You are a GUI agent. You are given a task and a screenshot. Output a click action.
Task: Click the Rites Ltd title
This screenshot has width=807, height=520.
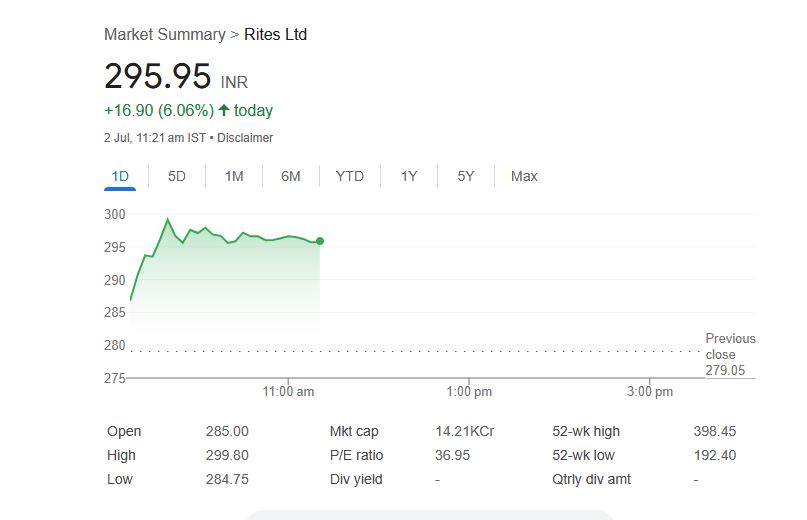[x=276, y=35]
